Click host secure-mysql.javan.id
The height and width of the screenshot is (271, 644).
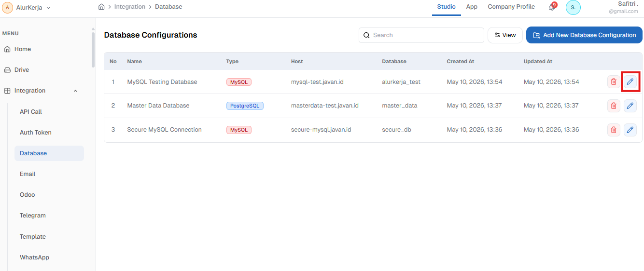321,130
